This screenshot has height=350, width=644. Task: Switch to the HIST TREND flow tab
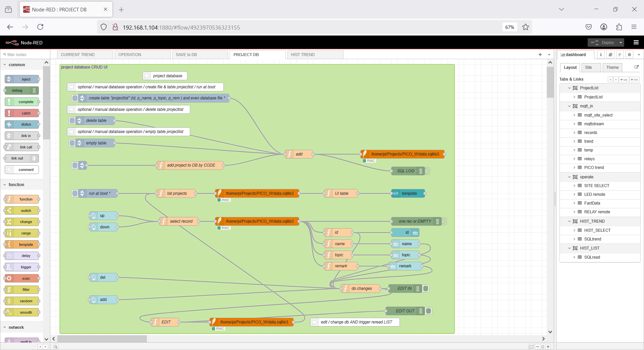(x=315, y=55)
